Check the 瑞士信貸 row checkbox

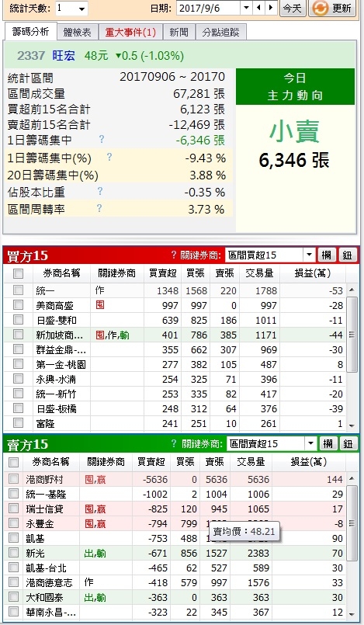tap(13, 509)
